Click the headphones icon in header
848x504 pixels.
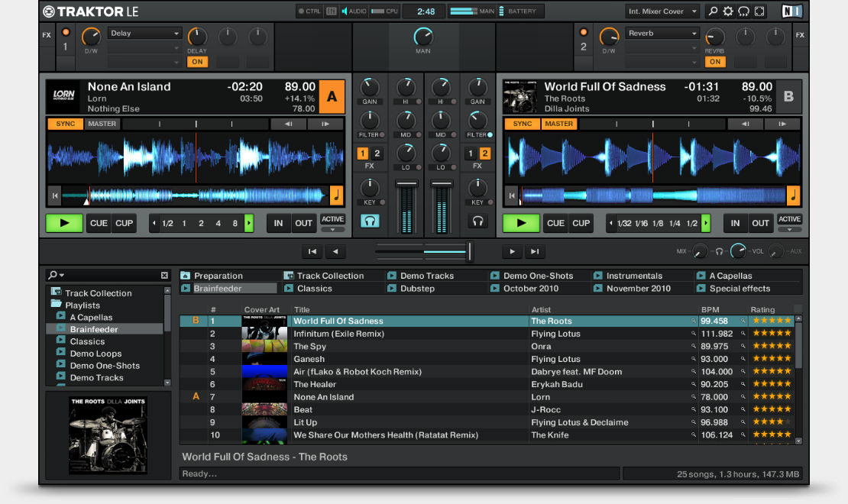(743, 11)
